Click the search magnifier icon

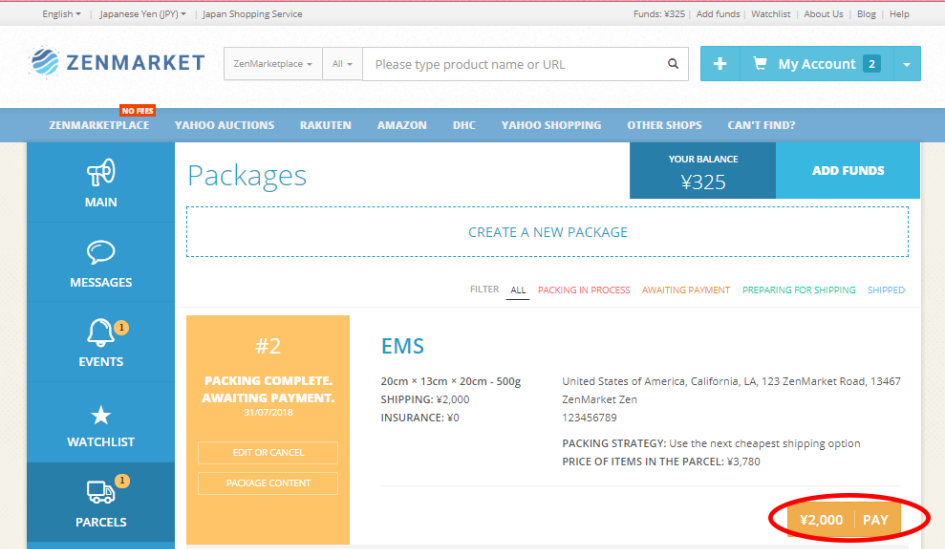click(x=673, y=64)
